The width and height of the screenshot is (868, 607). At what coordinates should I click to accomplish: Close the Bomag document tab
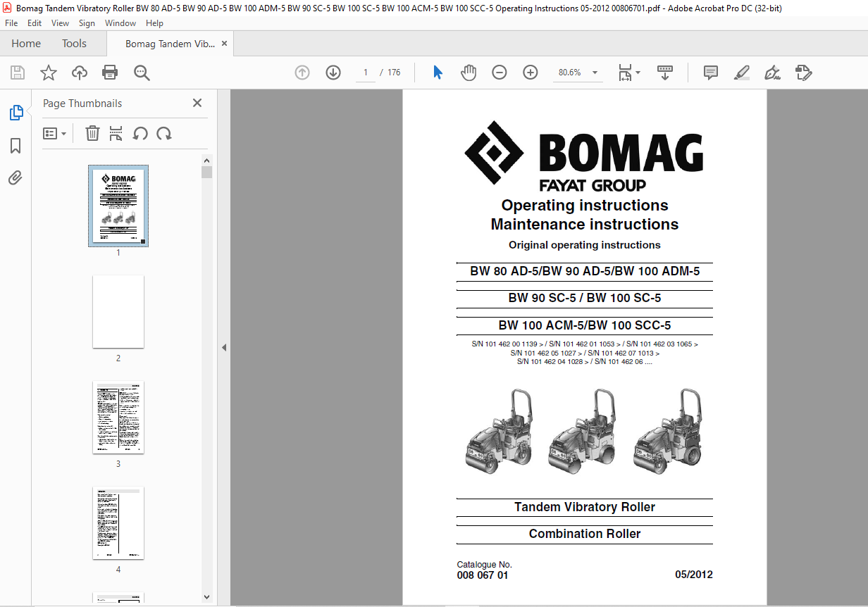click(x=224, y=44)
